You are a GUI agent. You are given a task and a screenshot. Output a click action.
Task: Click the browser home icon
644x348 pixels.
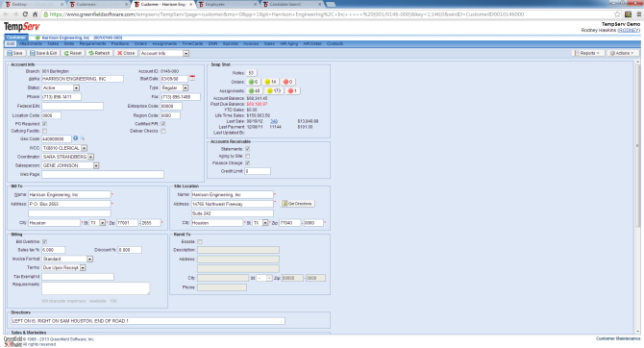tap(35, 14)
